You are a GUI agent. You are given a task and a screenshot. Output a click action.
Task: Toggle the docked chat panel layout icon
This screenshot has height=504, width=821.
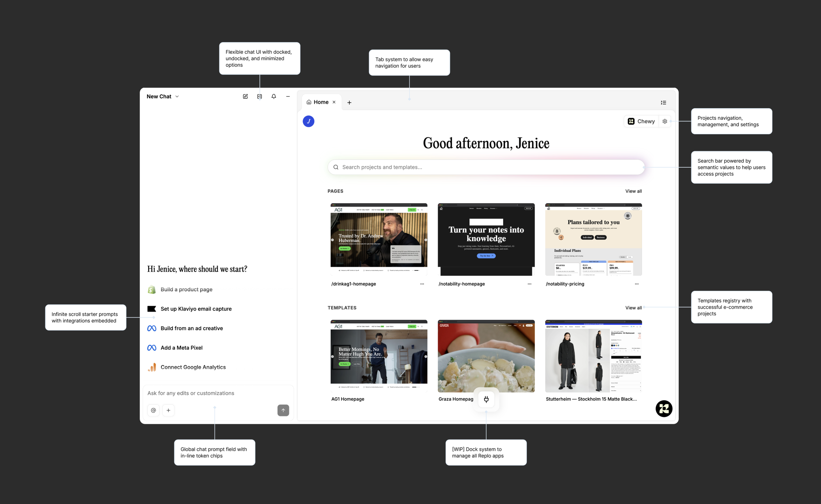259,96
